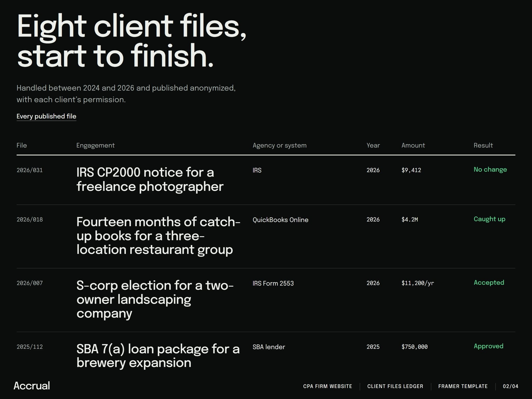Viewport: 532px width, 399px height.
Task: Click the FRAMER TEMPLATE footer label
Action: (x=463, y=386)
